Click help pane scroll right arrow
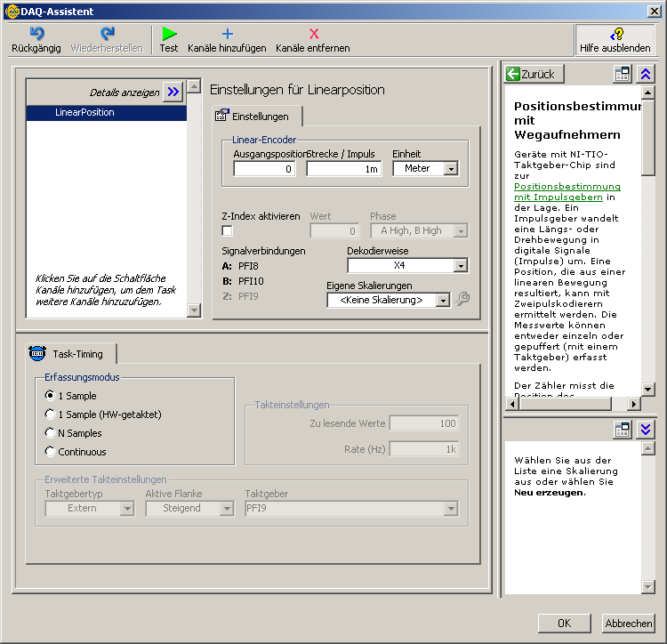Viewport: 667px width, 644px height. [x=634, y=403]
